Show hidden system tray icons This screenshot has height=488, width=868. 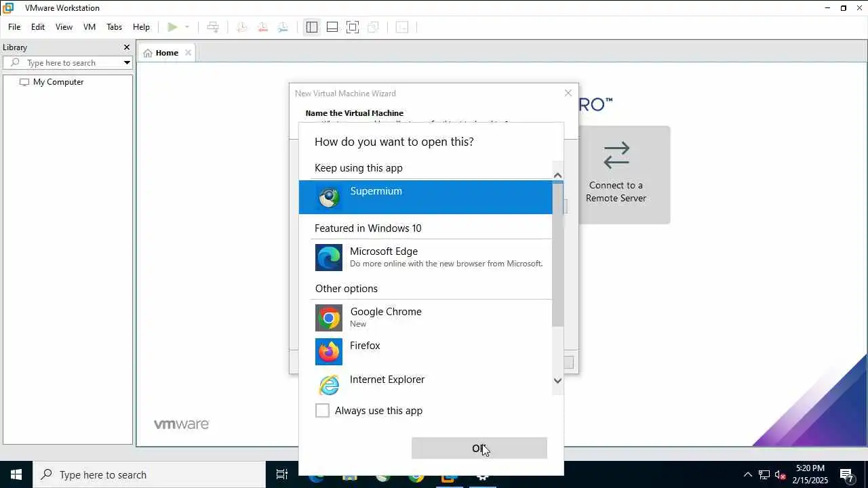(748, 474)
